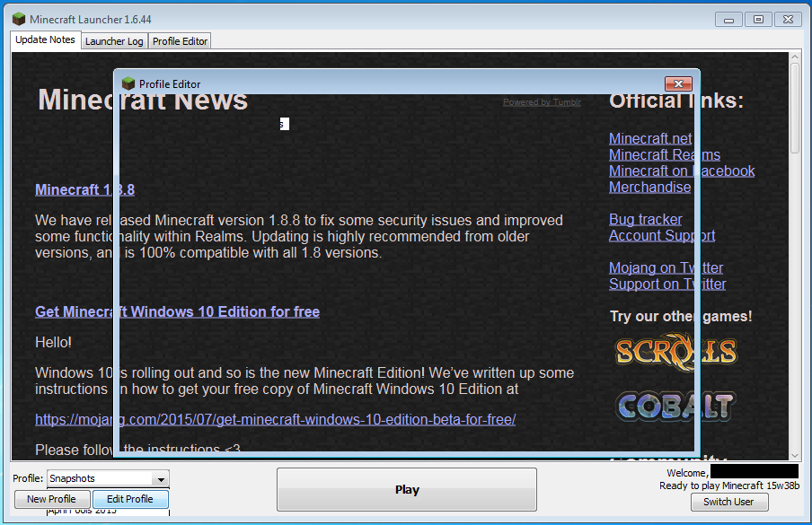The image size is (812, 525).
Task: Minimize the Minecraft Launcher window
Action: coord(728,20)
